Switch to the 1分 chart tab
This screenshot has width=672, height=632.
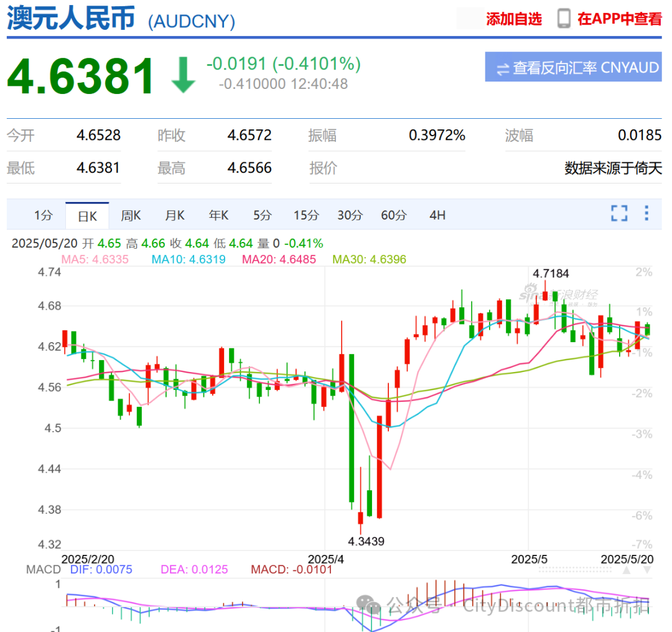[44, 215]
